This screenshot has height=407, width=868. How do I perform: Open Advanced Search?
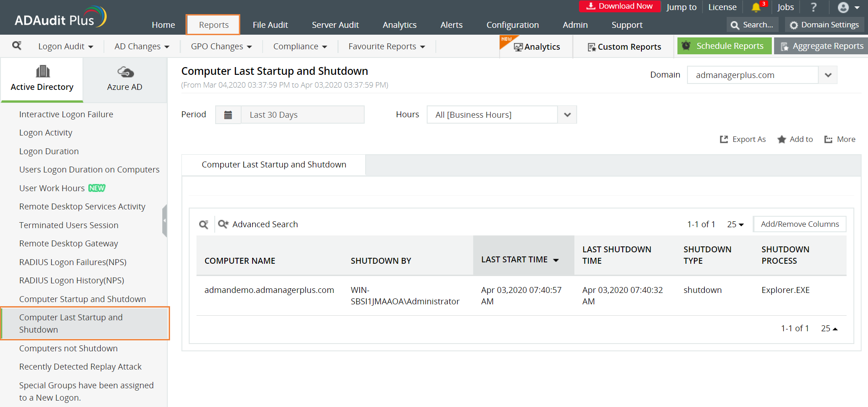tap(258, 224)
